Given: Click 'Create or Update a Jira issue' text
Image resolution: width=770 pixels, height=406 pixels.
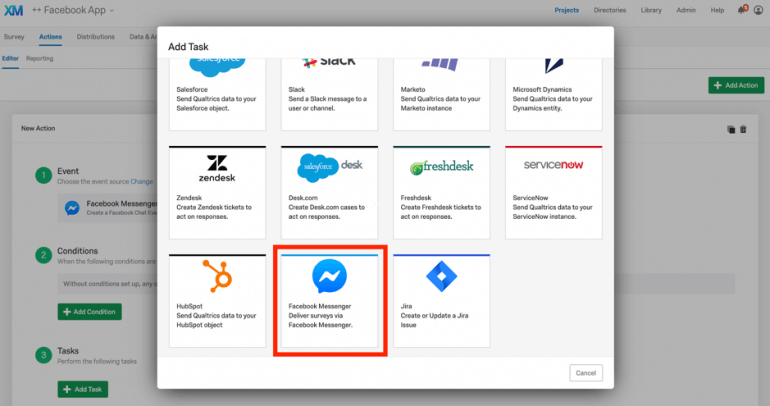Looking at the screenshot, I should (x=434, y=321).
